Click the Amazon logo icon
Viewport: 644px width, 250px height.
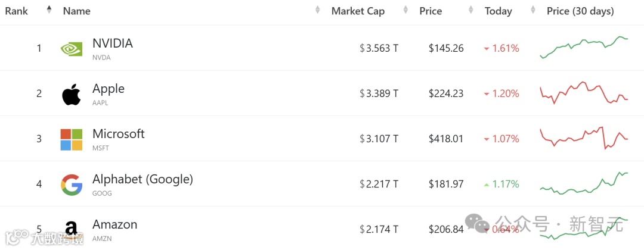point(72,229)
